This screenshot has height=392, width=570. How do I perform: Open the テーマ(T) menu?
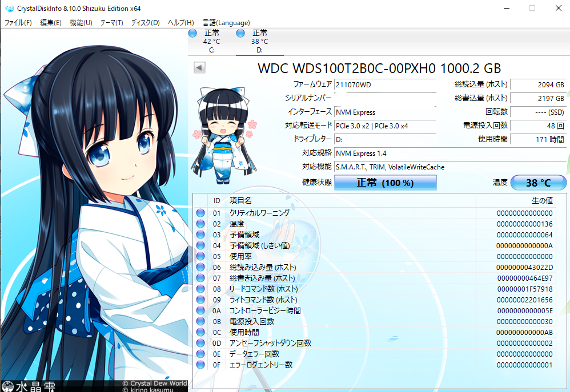point(111,22)
